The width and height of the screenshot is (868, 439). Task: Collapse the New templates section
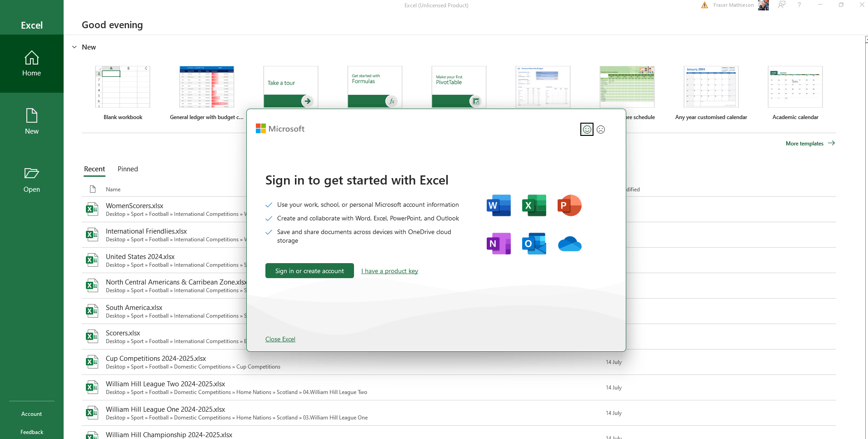(x=75, y=47)
